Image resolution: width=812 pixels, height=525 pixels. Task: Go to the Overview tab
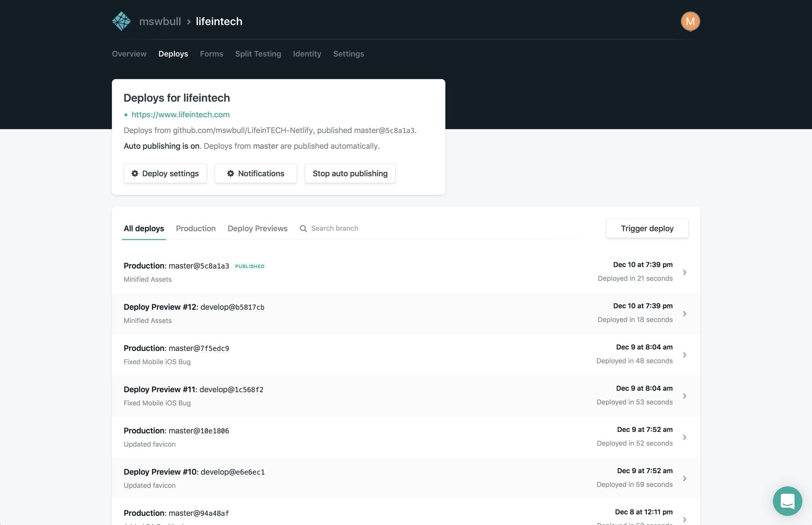pyautogui.click(x=129, y=54)
